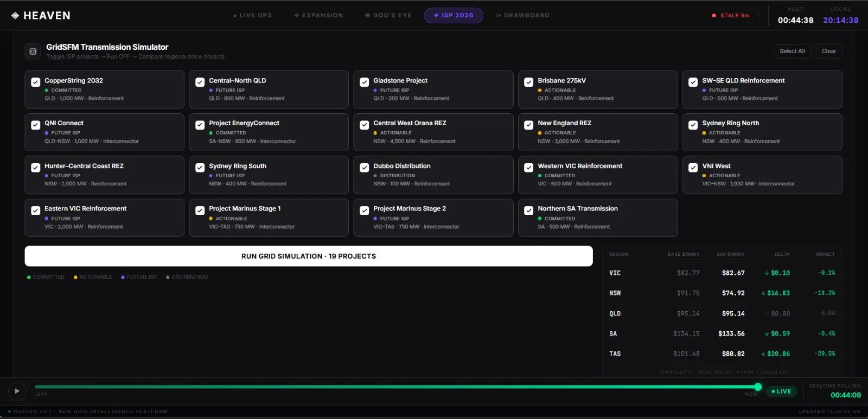Start timeline playback with play button

(17, 391)
